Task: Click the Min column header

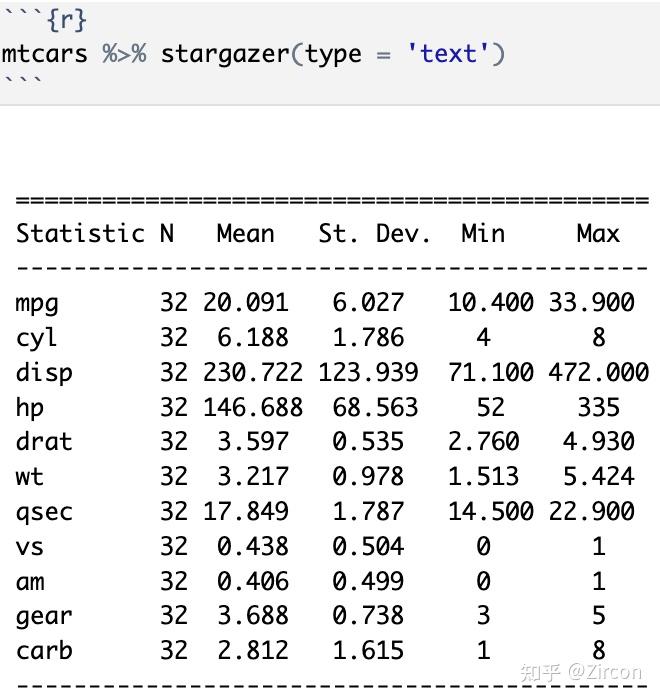Action: tap(483, 234)
